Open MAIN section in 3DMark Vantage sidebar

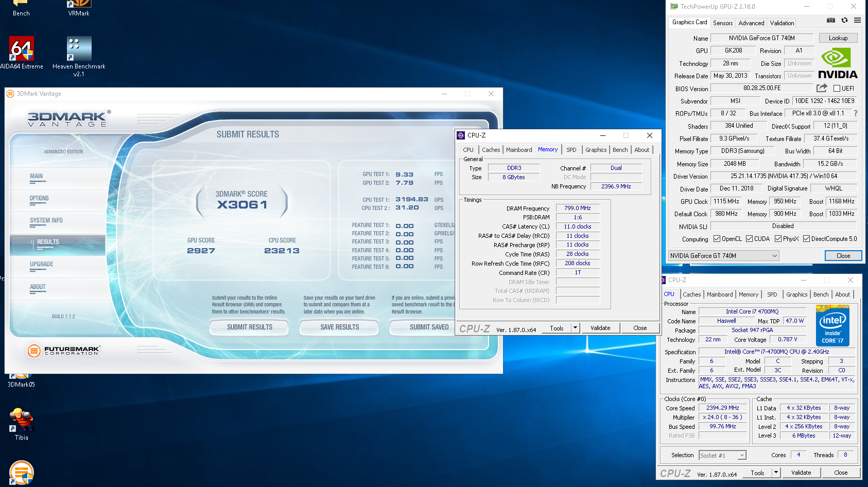point(58,178)
